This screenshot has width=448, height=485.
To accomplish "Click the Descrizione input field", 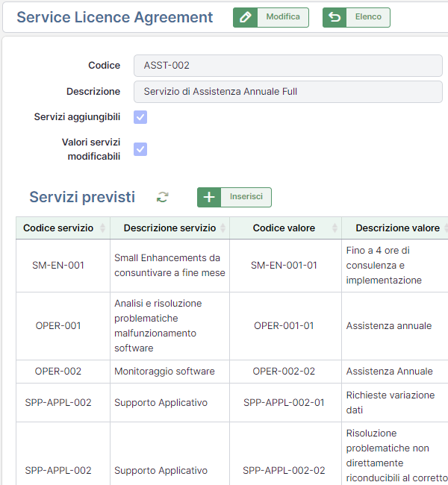I will tap(287, 92).
